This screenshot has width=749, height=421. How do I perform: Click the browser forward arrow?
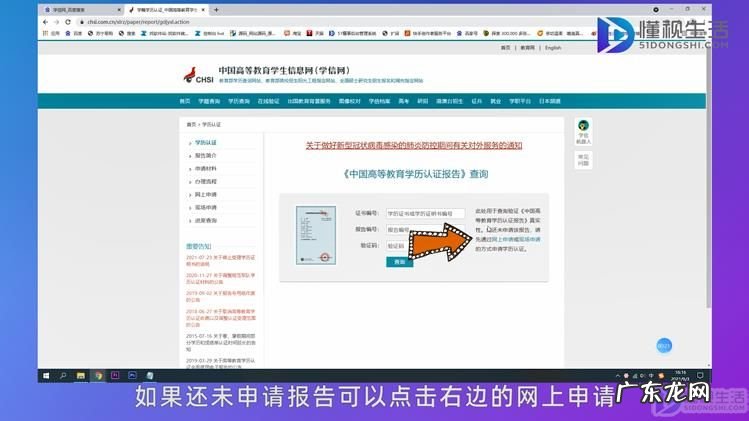56,22
